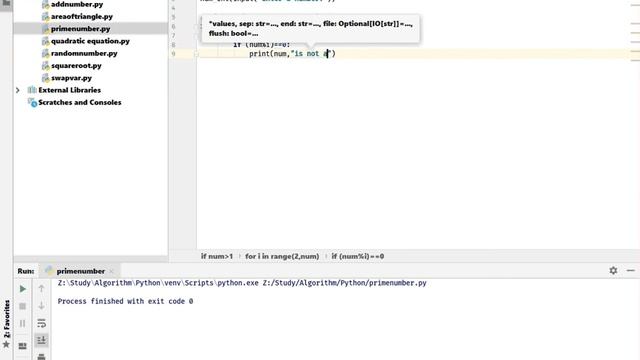Click breadcrumb 'if (num%i)==0'
This screenshot has width=640, height=360.
(358, 256)
